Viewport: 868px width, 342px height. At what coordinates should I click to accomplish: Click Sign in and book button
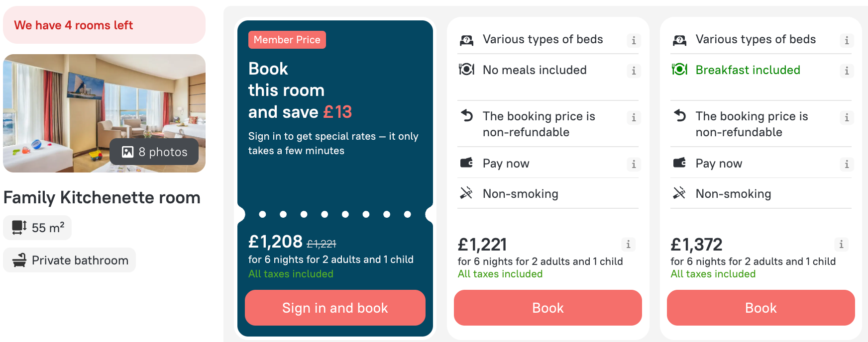click(335, 308)
